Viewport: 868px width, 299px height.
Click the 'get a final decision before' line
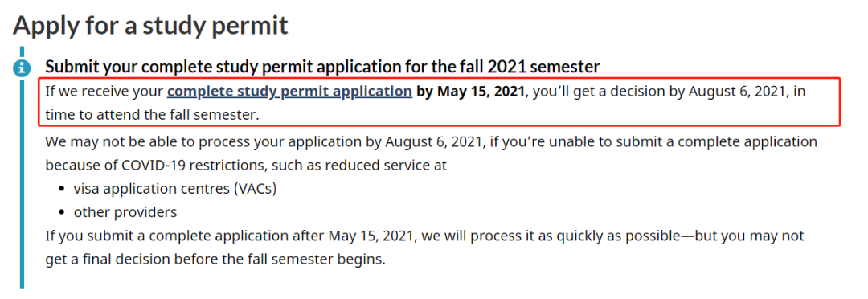215,259
